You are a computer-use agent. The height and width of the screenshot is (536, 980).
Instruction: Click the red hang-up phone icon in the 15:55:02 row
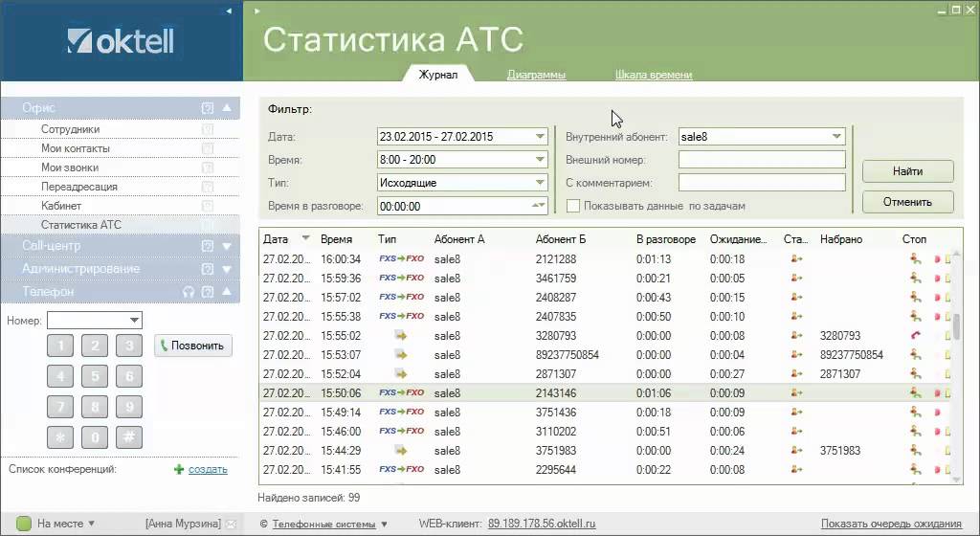pos(916,335)
